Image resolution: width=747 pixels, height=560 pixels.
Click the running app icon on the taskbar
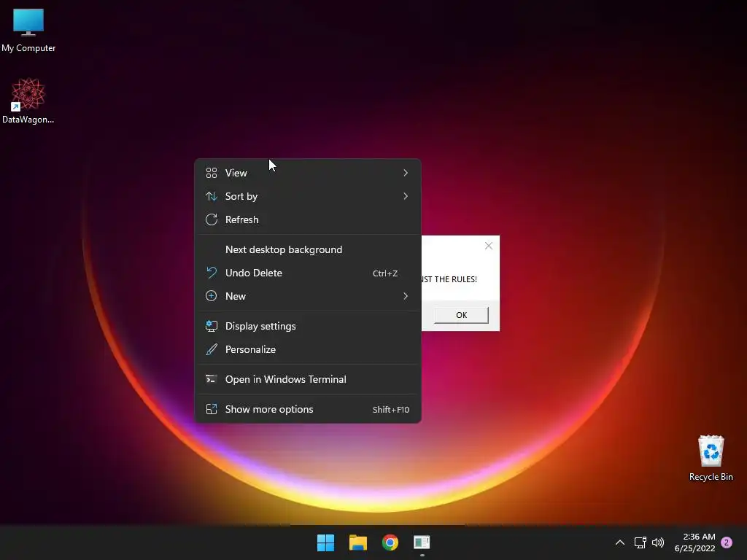tap(422, 542)
